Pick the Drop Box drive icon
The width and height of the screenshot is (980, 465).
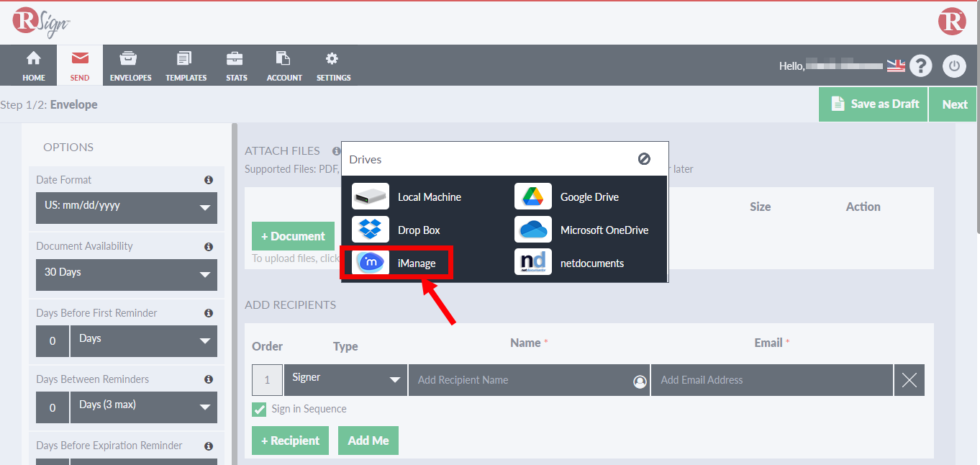coord(371,230)
